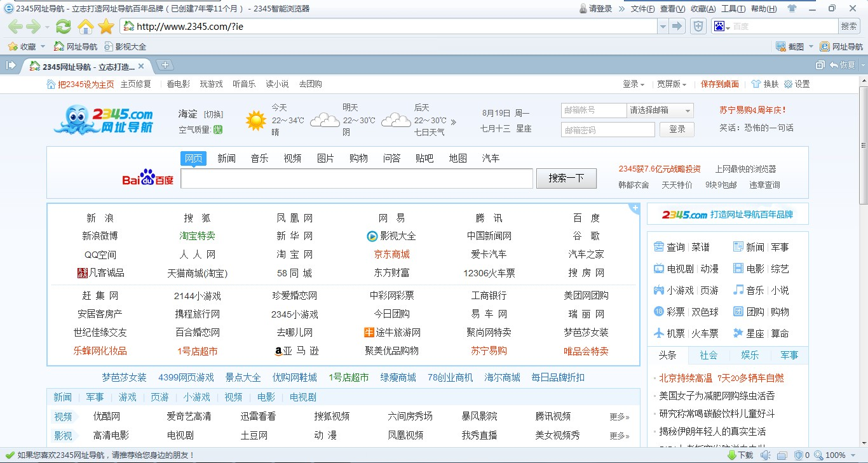Open the 京东商城 link
This screenshot has height=463, width=868.
tap(392, 254)
